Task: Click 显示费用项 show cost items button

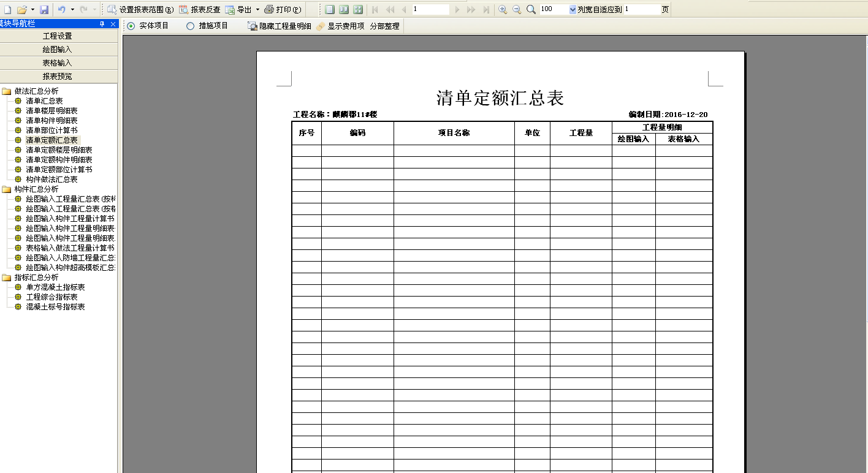Action: pos(340,26)
